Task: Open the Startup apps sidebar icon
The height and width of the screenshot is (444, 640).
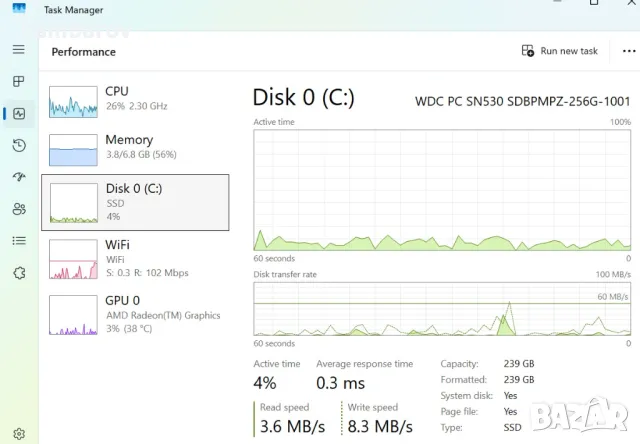Action: [18, 177]
